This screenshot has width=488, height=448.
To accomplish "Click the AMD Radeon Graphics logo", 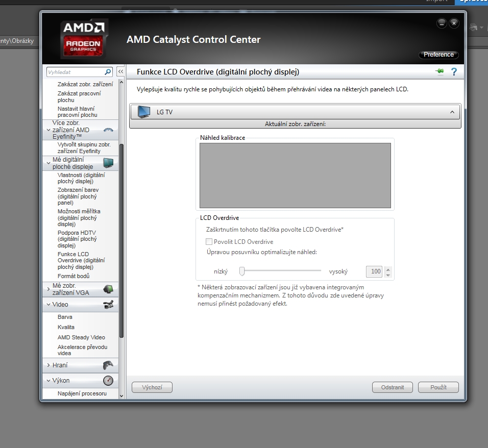I will [83, 39].
